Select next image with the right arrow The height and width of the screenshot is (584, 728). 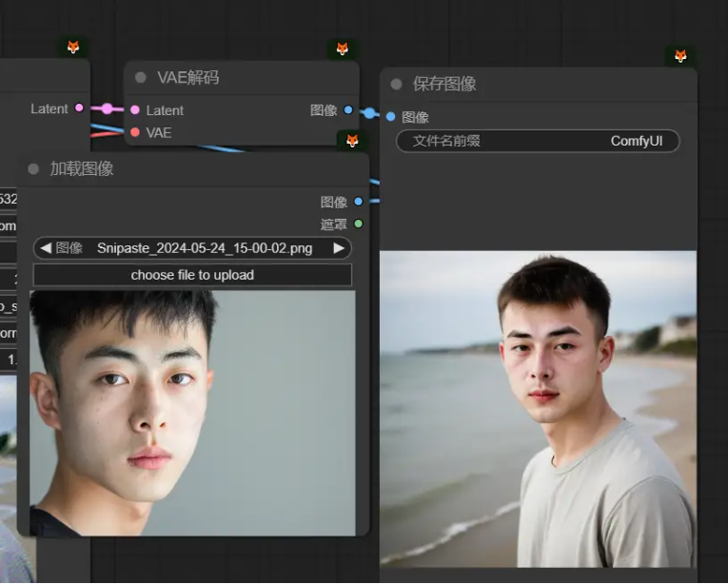click(x=339, y=248)
